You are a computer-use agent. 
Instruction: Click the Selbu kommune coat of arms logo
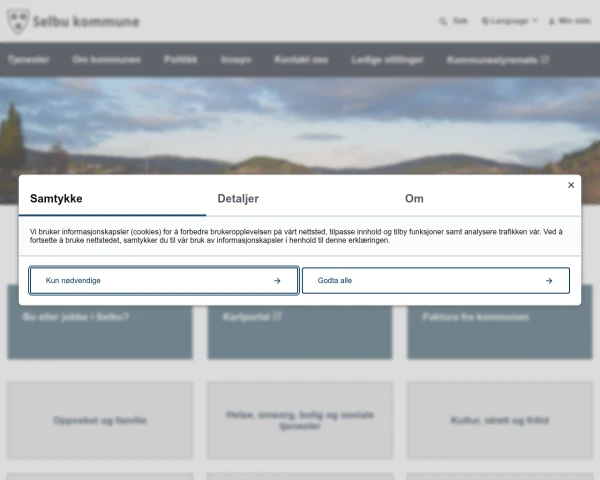(x=18, y=21)
